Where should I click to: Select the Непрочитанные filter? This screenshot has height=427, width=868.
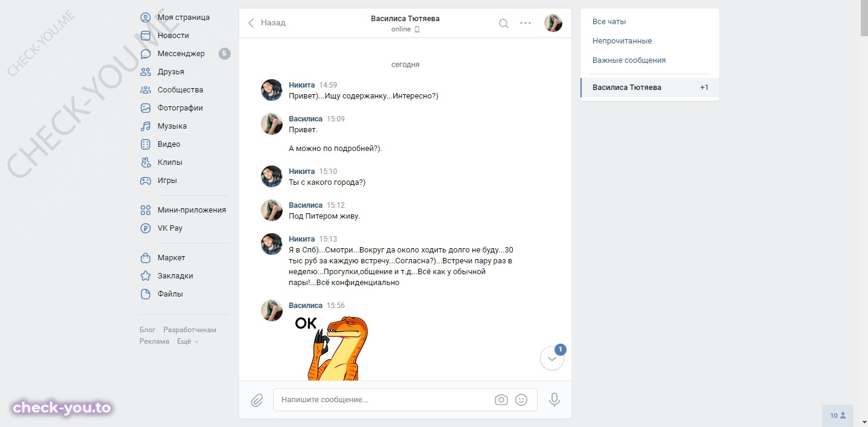(622, 41)
